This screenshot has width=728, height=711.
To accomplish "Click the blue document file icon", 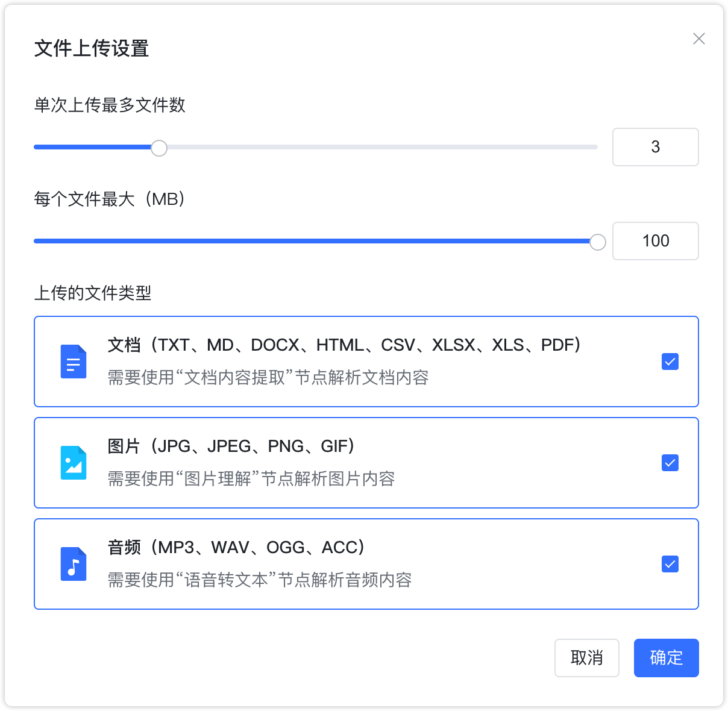I will [x=73, y=362].
